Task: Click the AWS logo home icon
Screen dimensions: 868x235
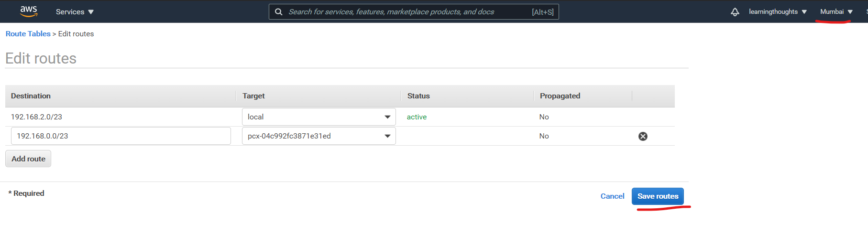Action: click(x=29, y=11)
